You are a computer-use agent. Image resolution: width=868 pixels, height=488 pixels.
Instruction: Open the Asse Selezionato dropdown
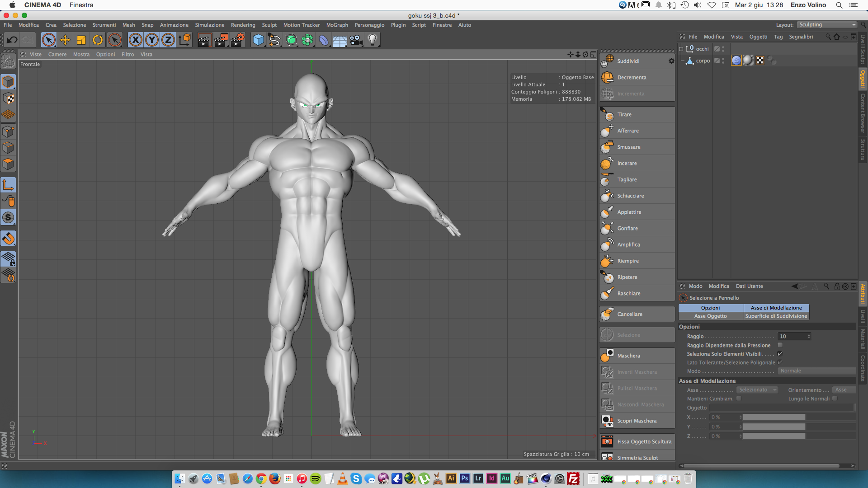click(757, 390)
